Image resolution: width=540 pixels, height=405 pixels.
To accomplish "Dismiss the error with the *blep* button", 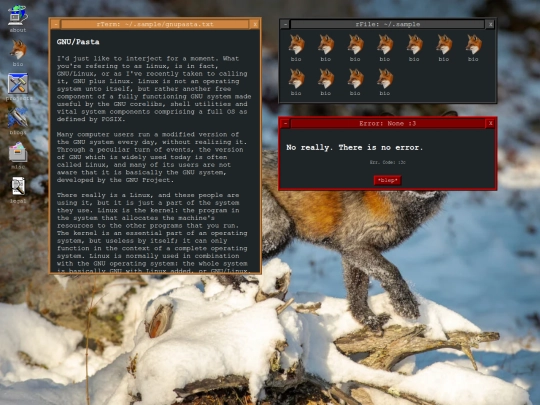I will (387, 180).
